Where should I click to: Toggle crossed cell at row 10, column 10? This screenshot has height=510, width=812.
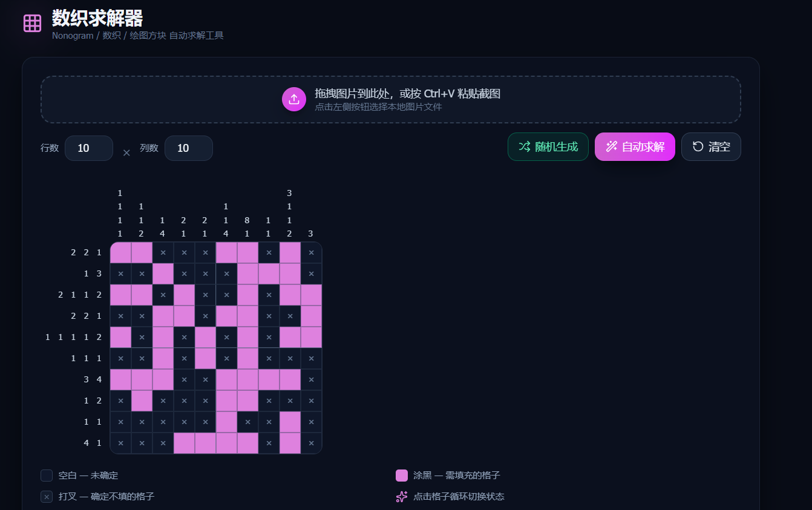[311, 443]
